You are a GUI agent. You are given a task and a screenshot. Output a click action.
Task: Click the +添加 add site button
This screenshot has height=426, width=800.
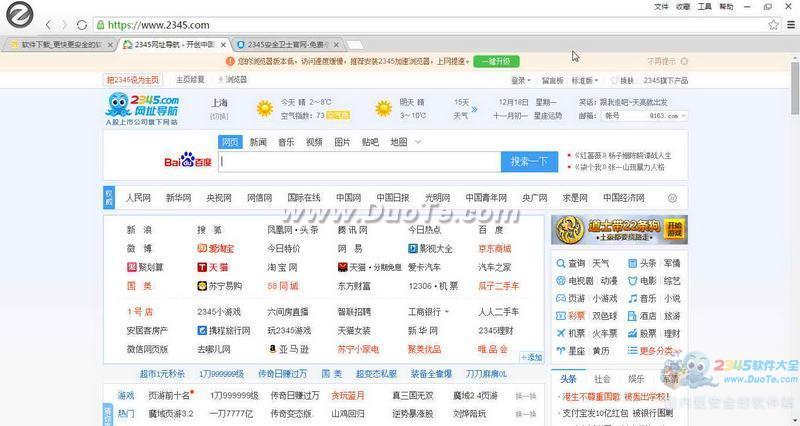click(531, 357)
